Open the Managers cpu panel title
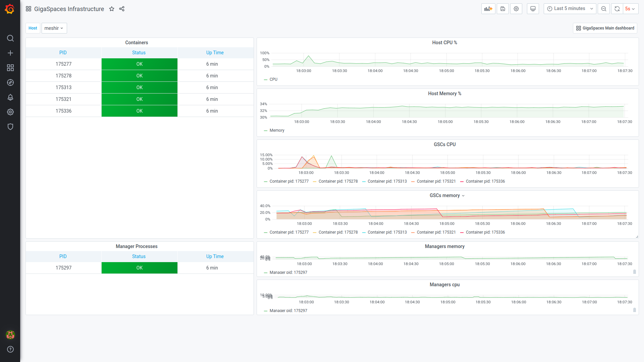644x362 pixels. point(444,285)
